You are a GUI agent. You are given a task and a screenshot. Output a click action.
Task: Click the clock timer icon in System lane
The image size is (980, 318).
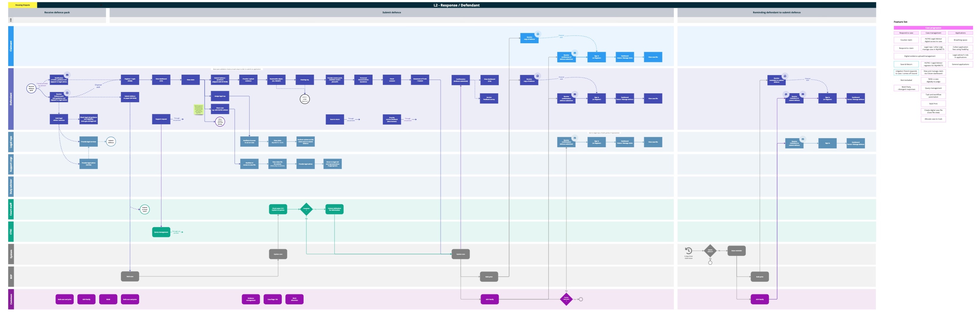click(x=688, y=251)
